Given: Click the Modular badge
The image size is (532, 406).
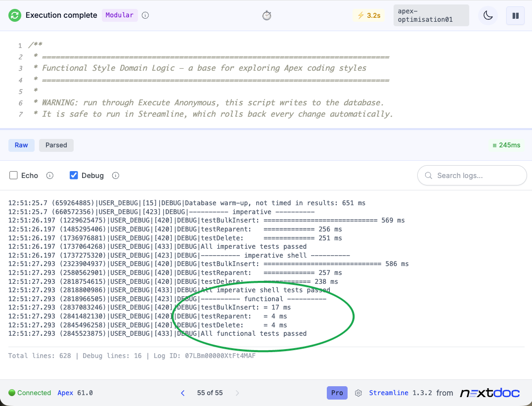Looking at the screenshot, I should click(120, 15).
